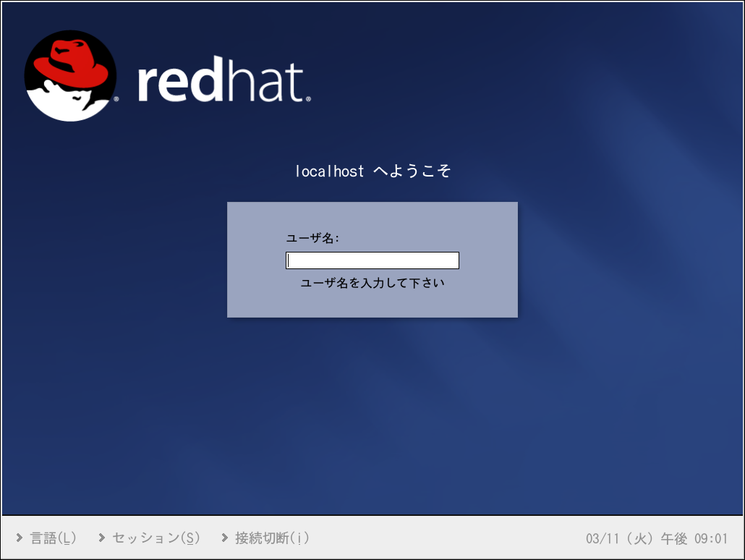
Task: Click the blue background below the login box
Action: coord(372,412)
